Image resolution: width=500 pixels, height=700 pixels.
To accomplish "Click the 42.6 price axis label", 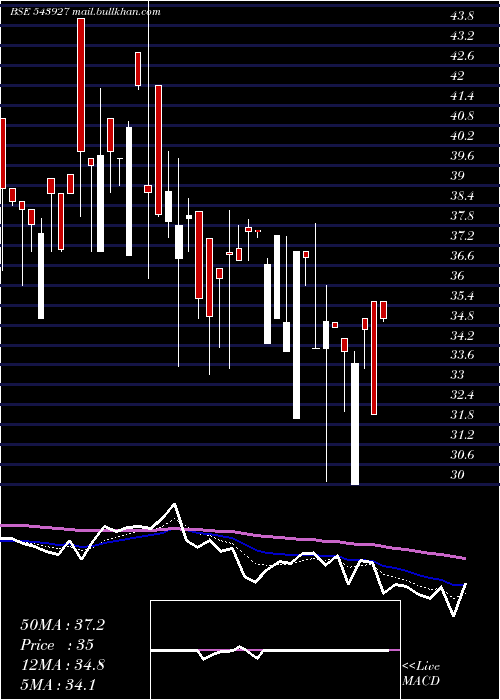I will (x=462, y=56).
